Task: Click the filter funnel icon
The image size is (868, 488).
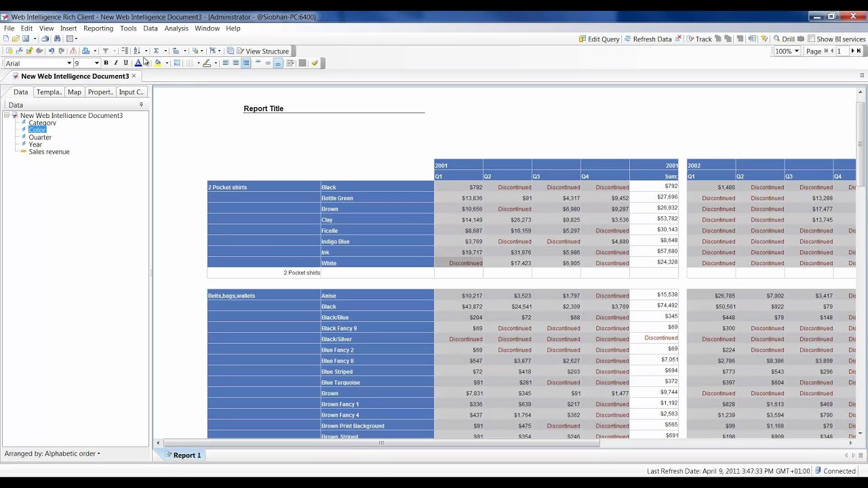Action: tap(105, 51)
